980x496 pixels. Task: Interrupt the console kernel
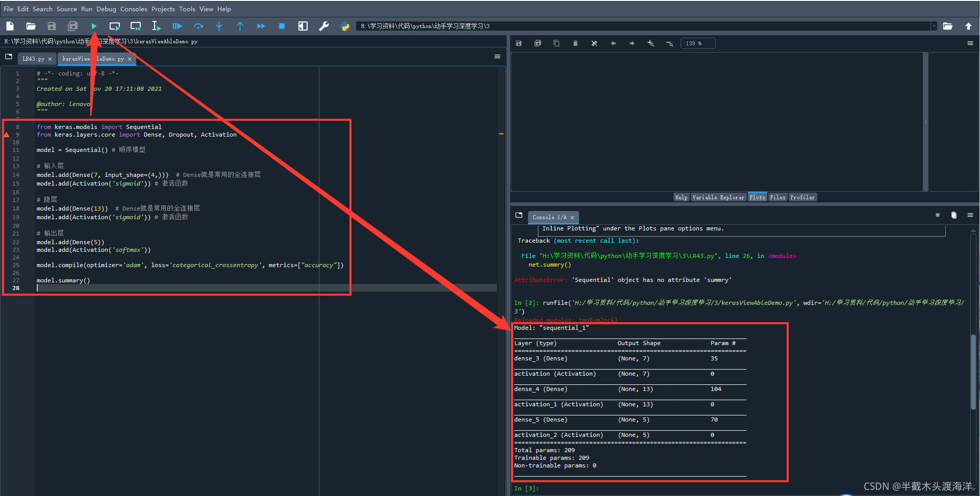(938, 215)
